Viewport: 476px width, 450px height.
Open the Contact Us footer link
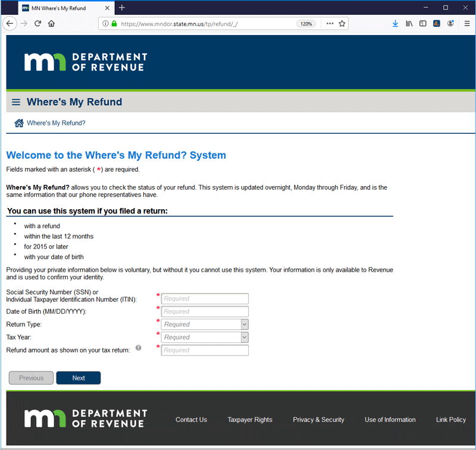[191, 420]
